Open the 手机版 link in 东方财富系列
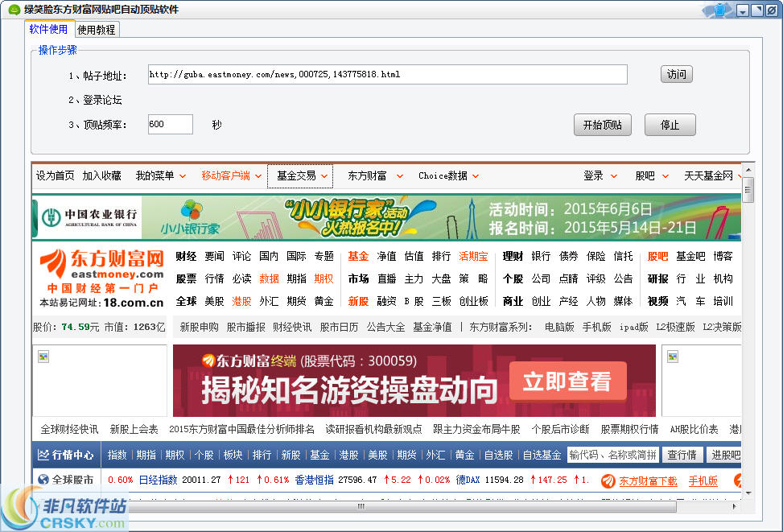783x532 pixels. pos(596,328)
